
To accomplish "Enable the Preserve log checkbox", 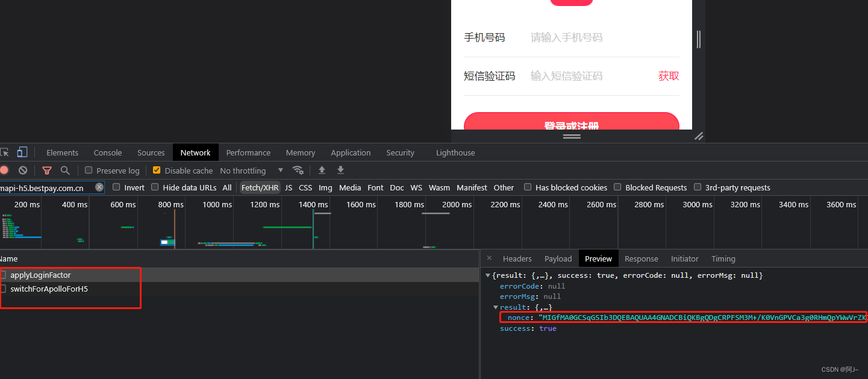I will [x=88, y=171].
